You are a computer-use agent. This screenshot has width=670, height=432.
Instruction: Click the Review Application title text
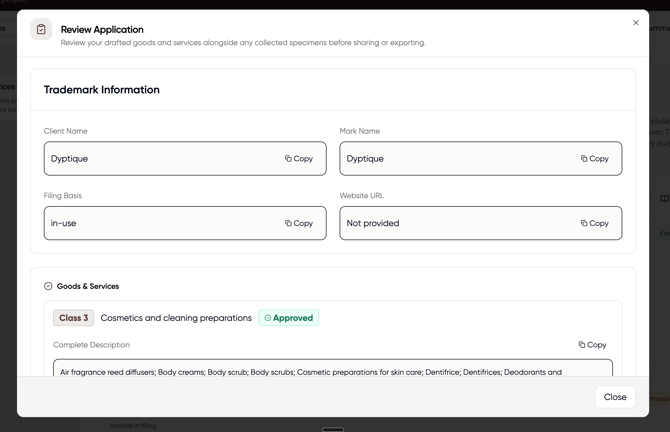click(x=102, y=29)
